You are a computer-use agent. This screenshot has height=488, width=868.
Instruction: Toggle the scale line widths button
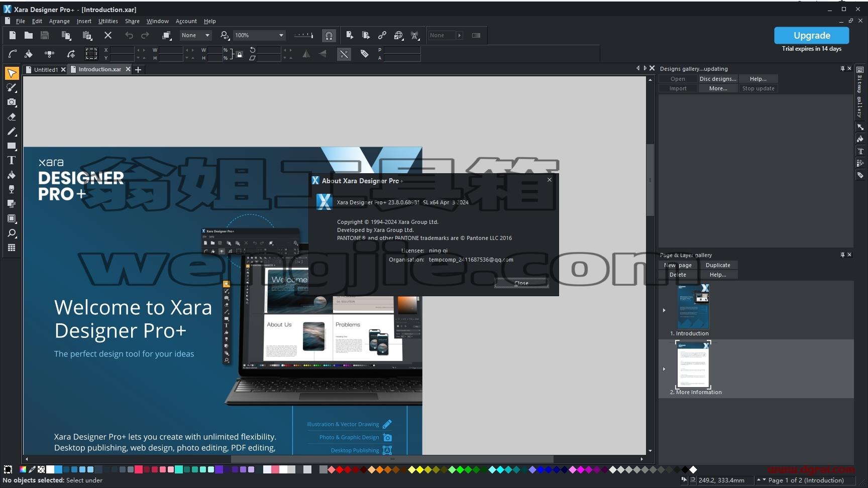(344, 54)
